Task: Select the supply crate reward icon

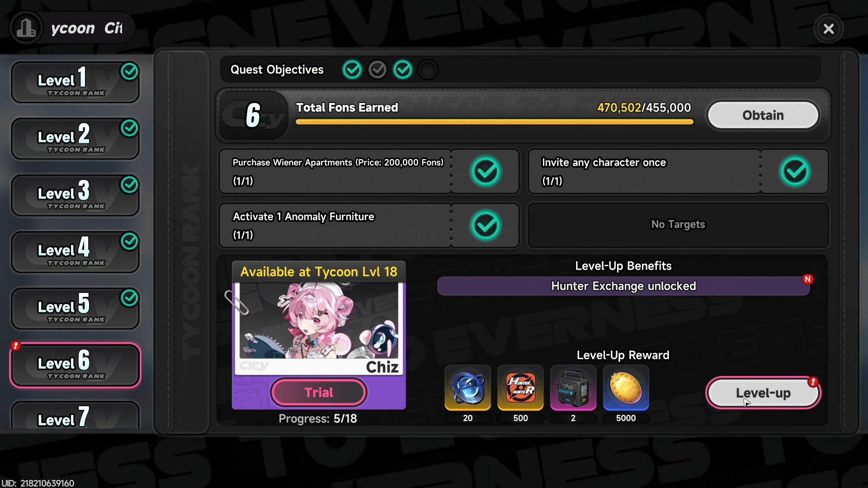Action: point(573,388)
